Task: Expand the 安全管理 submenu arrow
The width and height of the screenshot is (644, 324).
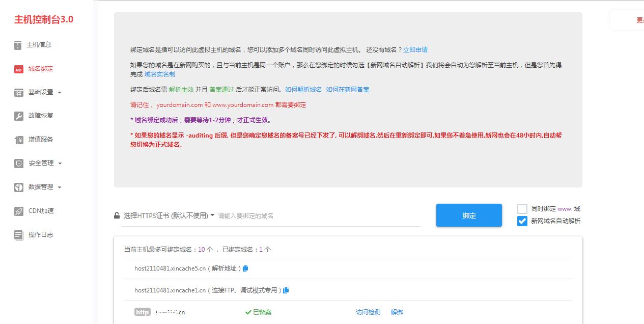Action: (x=60, y=164)
